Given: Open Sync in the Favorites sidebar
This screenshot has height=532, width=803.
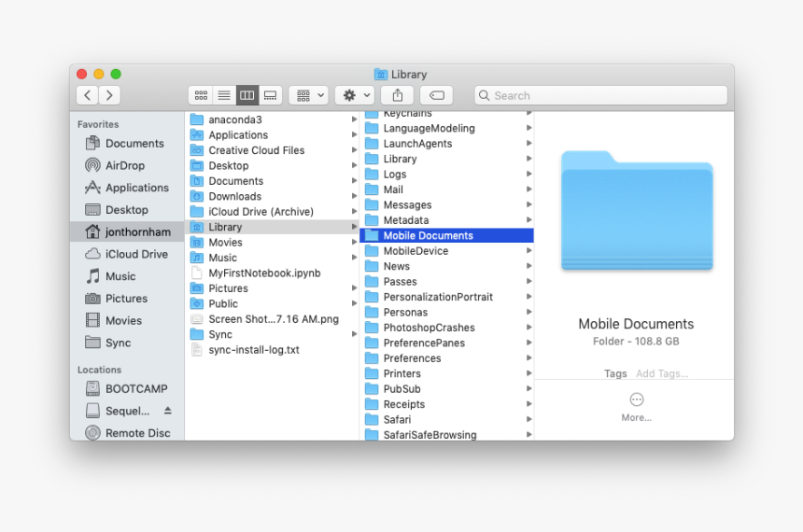Looking at the screenshot, I should (x=126, y=343).
